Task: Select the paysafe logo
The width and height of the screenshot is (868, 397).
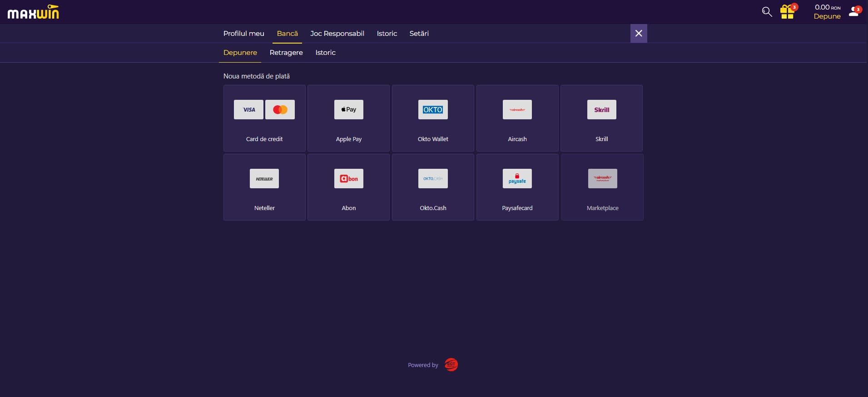Action: click(x=517, y=178)
